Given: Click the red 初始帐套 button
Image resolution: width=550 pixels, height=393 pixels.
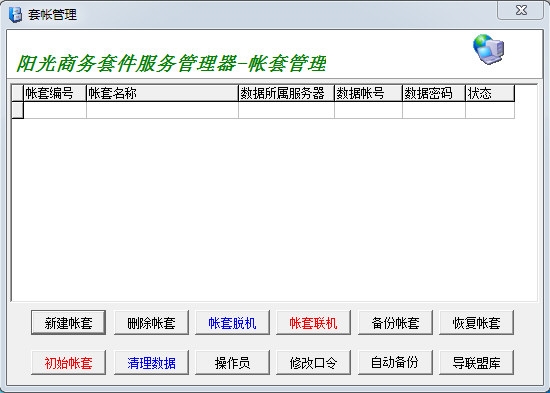Looking at the screenshot, I should click(x=68, y=362).
